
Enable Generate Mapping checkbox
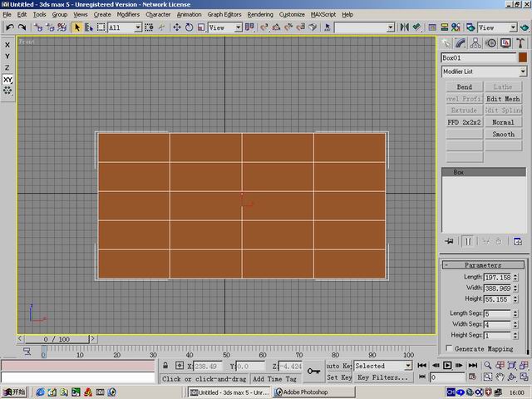click(x=451, y=348)
